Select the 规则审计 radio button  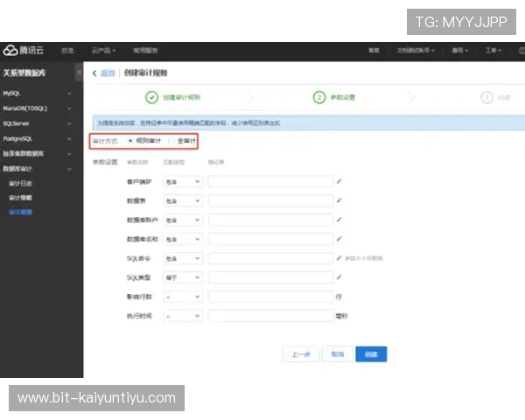(130, 140)
